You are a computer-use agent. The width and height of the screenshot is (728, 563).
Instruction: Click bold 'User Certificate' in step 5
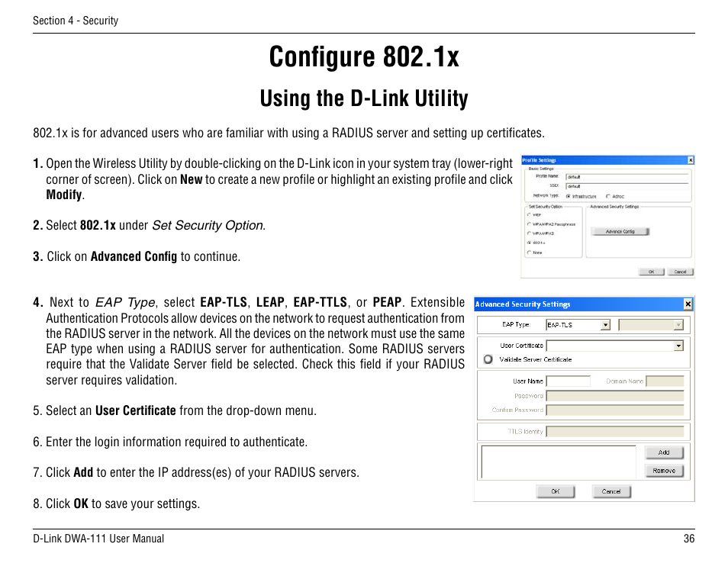tap(136, 410)
